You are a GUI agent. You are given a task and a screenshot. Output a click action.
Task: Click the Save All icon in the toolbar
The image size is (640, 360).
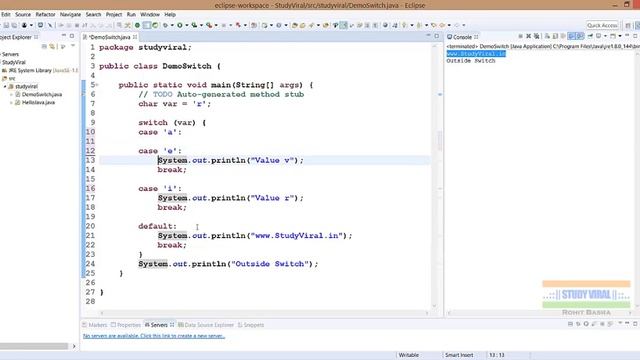(x=14, y=25)
